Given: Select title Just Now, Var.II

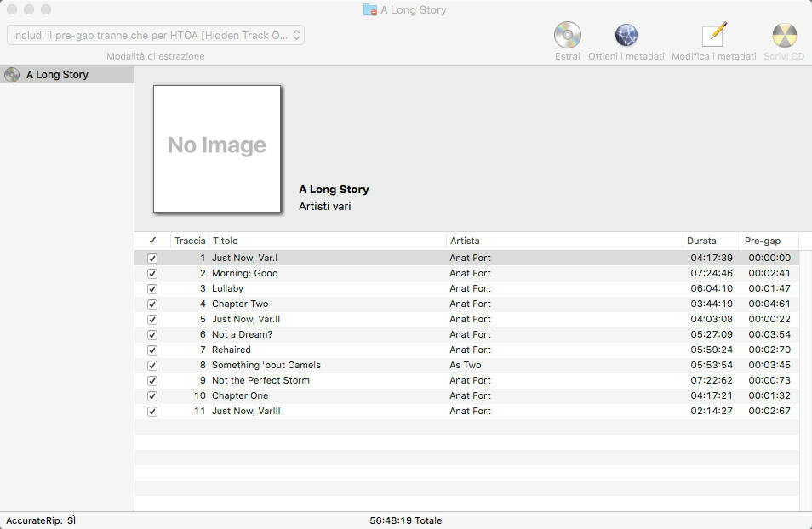Looking at the screenshot, I should [246, 320].
